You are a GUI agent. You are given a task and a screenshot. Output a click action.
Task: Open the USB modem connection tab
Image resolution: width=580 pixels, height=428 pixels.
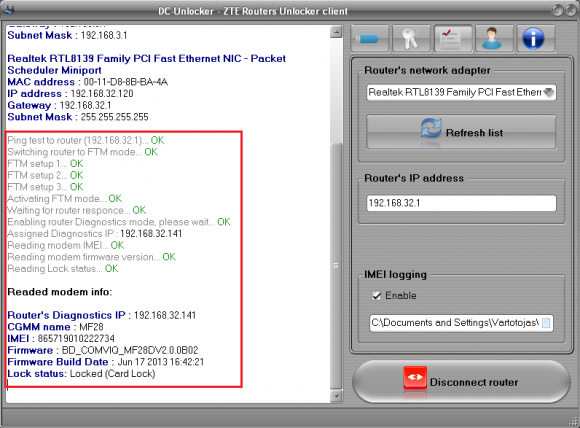[x=370, y=38]
